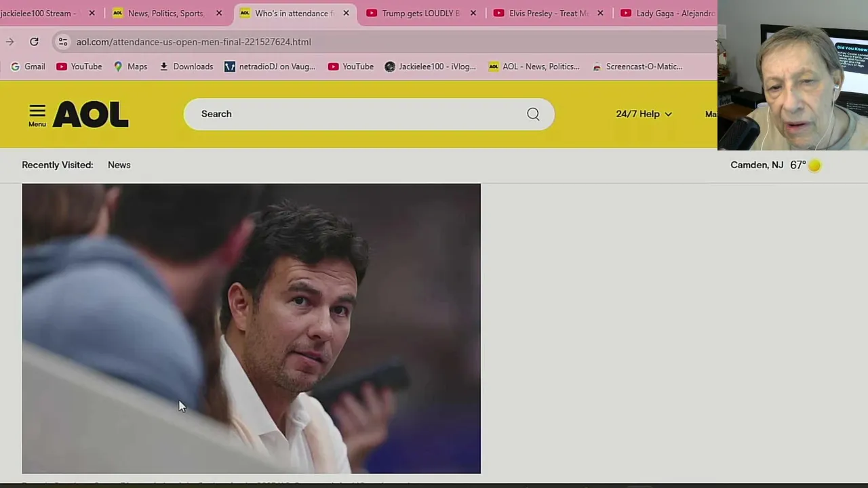This screenshot has width=868, height=488.
Task: Open the Downloads bookmark
Action: coord(186,66)
